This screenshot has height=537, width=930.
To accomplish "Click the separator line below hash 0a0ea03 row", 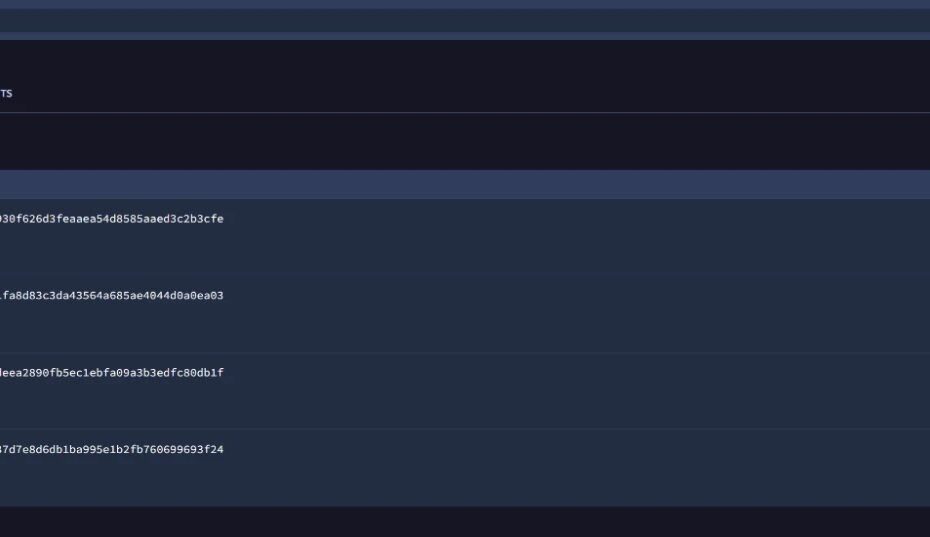I will (465, 352).
